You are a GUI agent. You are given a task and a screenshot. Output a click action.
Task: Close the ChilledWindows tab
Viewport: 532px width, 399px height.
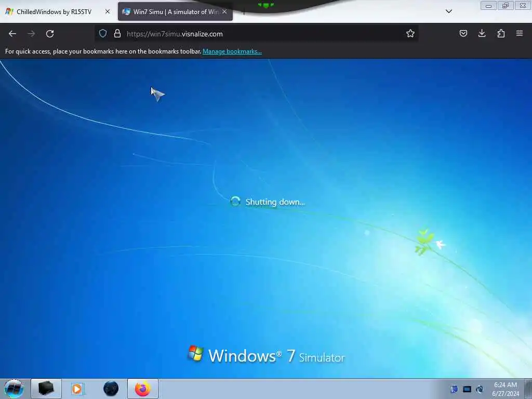(x=108, y=11)
